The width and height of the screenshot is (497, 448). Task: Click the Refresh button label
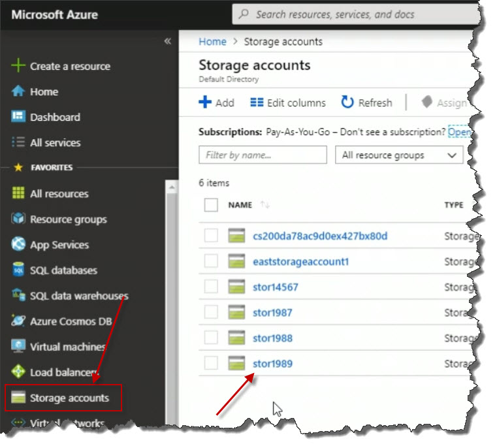coord(376,103)
